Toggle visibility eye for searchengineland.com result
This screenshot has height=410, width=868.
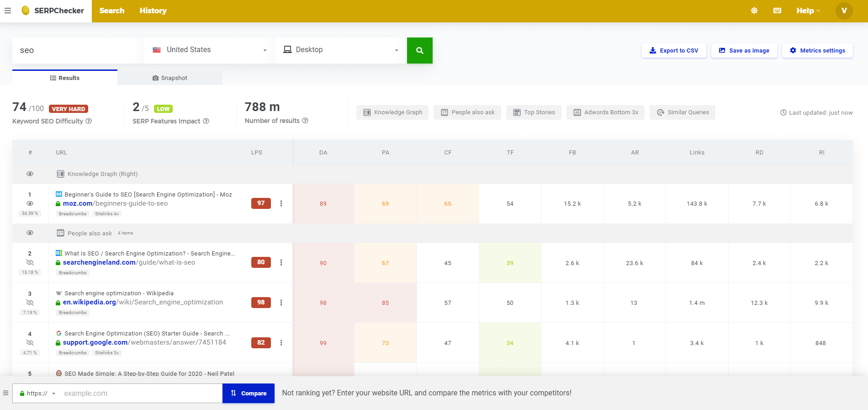click(x=30, y=262)
